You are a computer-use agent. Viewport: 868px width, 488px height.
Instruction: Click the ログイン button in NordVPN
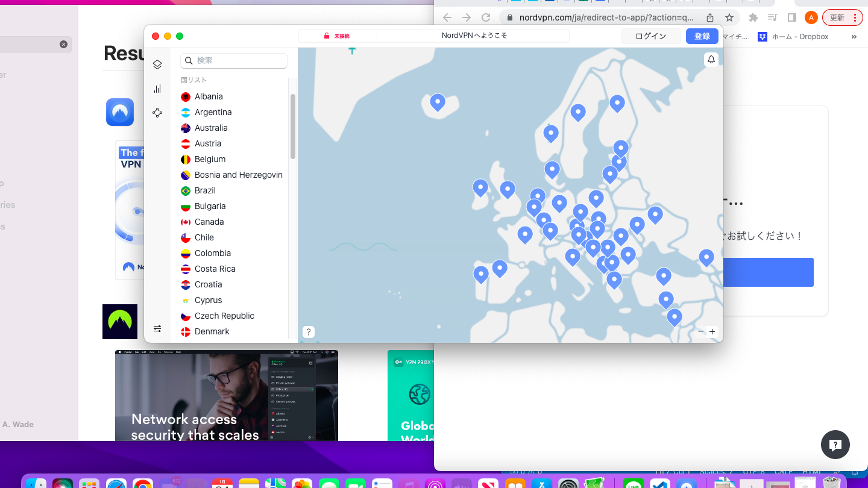click(x=651, y=36)
